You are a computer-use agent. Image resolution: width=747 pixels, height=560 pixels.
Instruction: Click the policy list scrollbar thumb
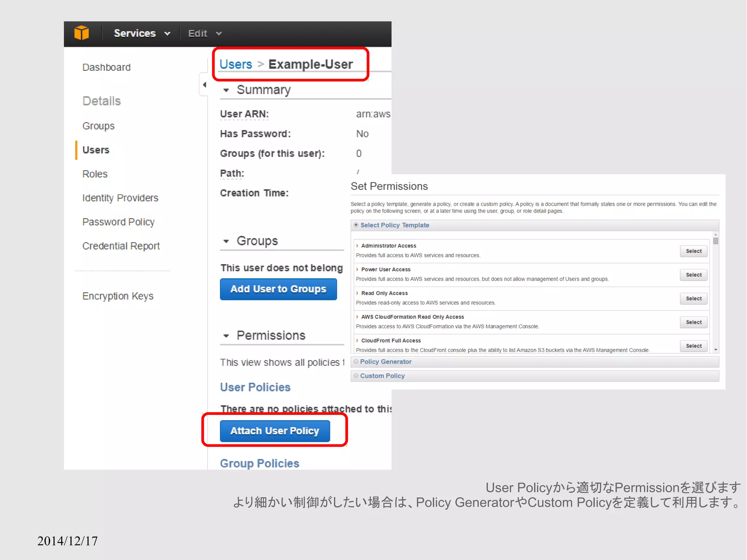pos(716,241)
